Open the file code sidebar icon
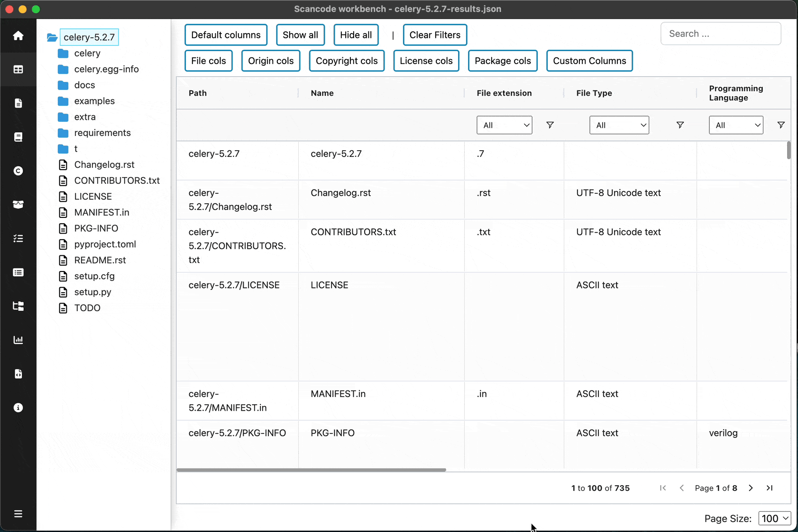Image resolution: width=798 pixels, height=532 pixels. click(18, 374)
